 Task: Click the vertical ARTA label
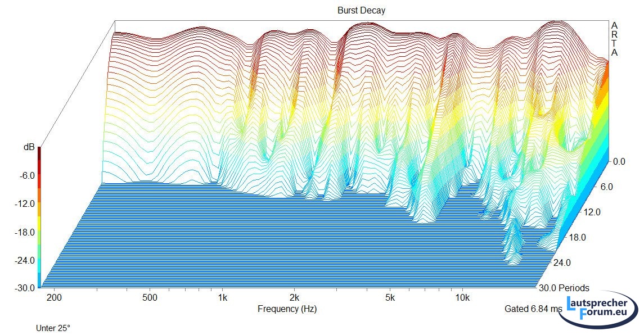614,39
